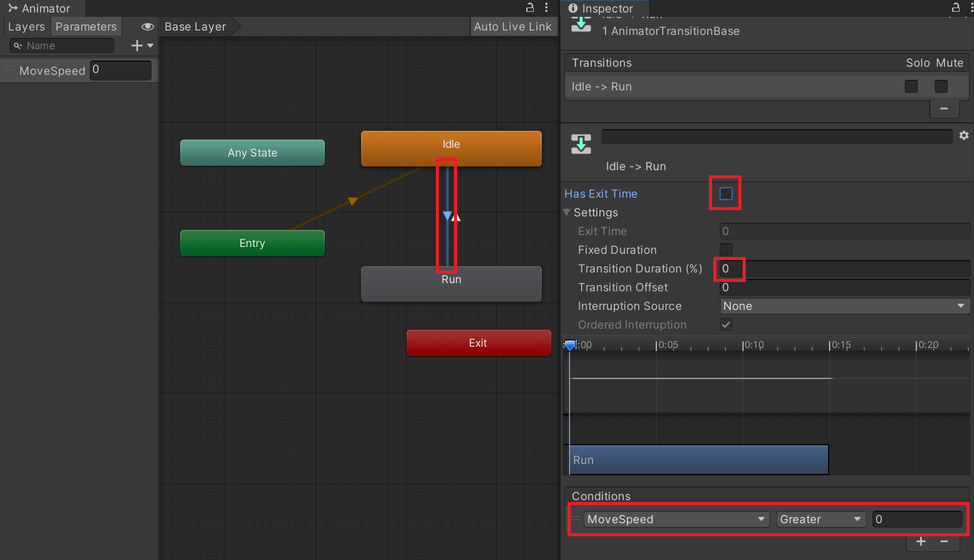This screenshot has width=974, height=560.
Task: Edit the Transition Duration (%) field
Action: [x=845, y=269]
